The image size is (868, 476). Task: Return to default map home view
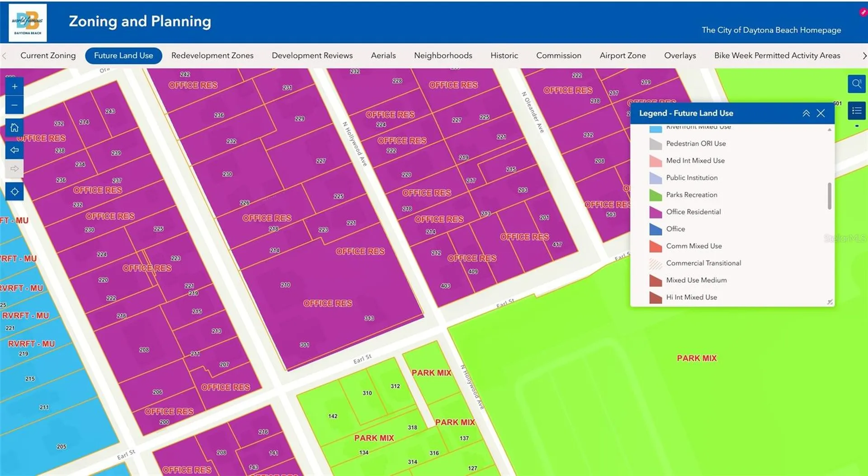[14, 128]
